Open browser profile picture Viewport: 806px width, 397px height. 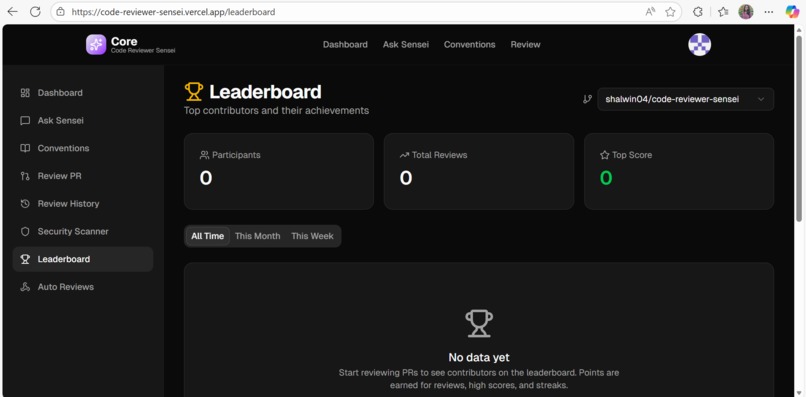745,12
